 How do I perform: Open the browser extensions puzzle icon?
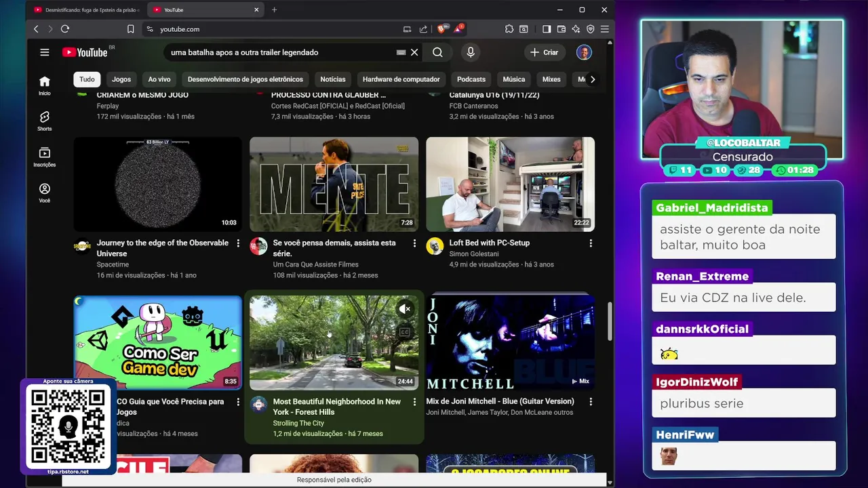[x=509, y=29]
